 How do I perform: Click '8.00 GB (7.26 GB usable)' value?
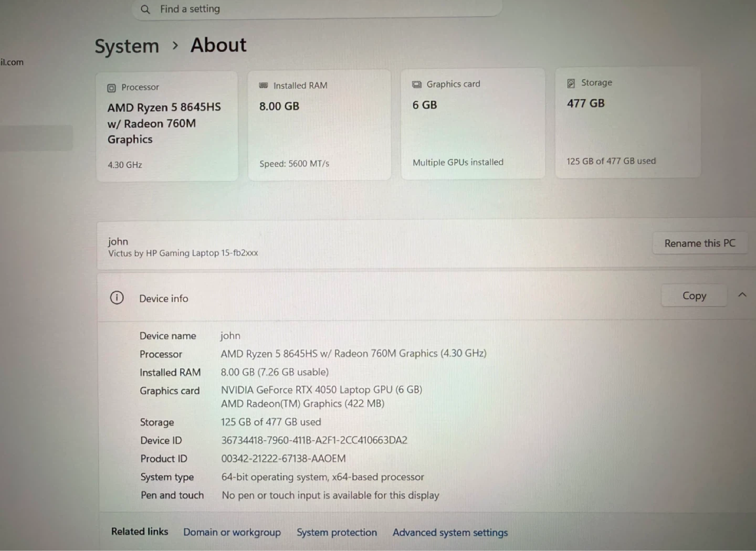pos(275,372)
